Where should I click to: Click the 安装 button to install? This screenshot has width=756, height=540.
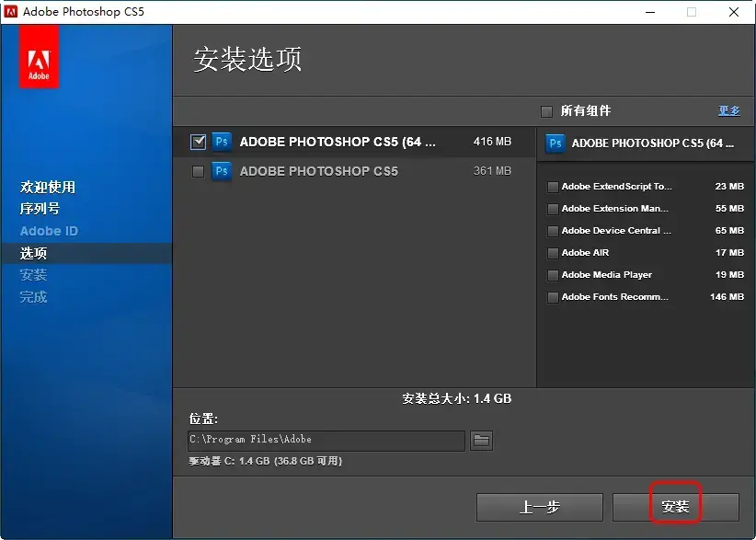[675, 507]
